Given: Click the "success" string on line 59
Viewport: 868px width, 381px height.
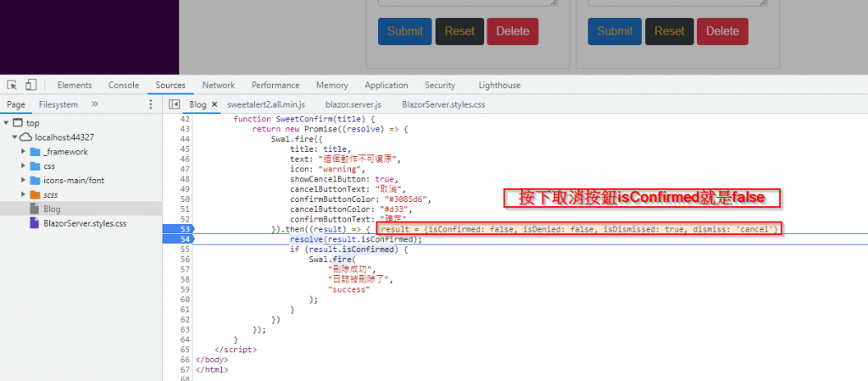Looking at the screenshot, I should pos(348,289).
